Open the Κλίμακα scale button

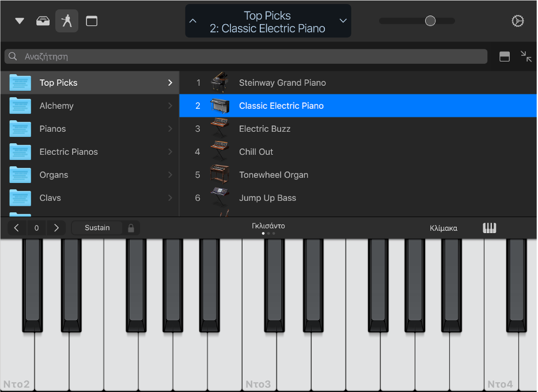[444, 228]
